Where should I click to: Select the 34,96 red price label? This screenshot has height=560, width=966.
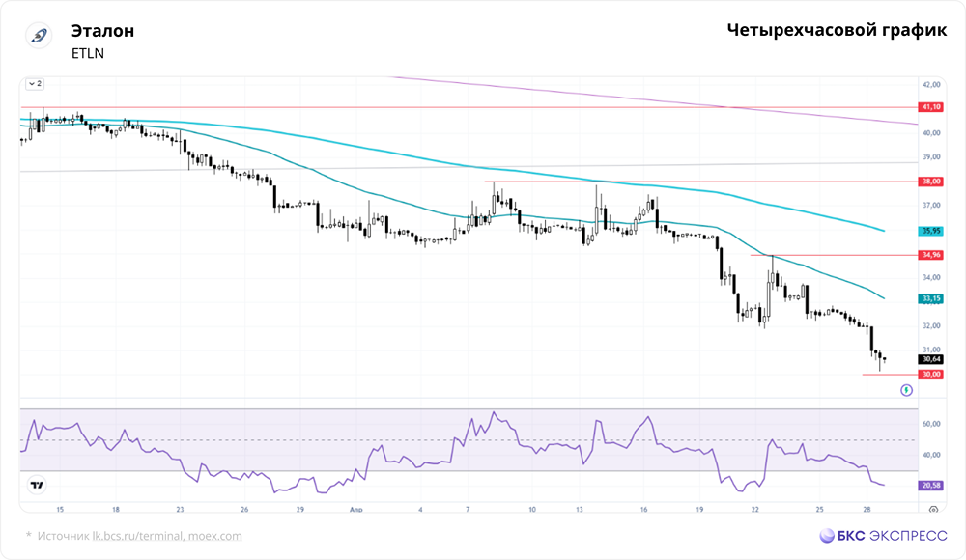pyautogui.click(x=931, y=255)
